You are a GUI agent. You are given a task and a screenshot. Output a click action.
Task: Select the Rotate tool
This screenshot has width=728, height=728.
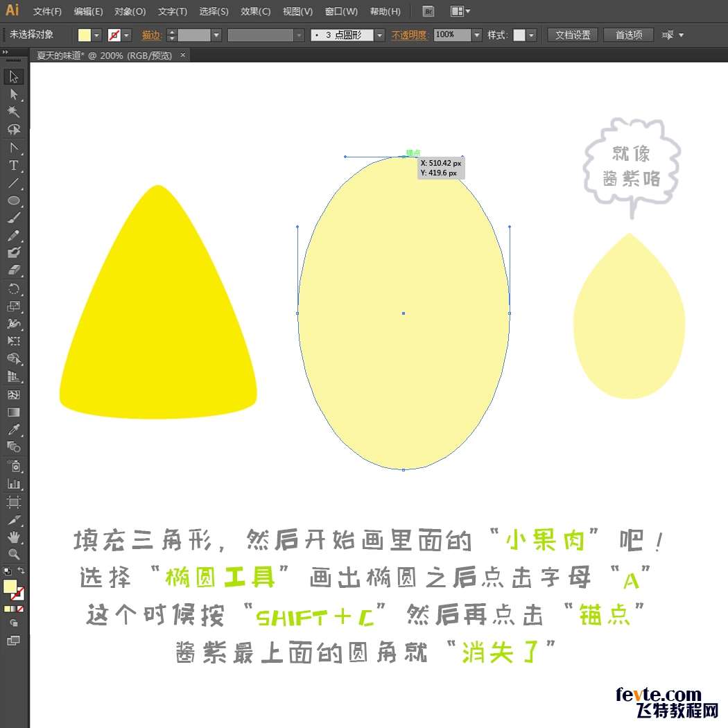[13, 289]
